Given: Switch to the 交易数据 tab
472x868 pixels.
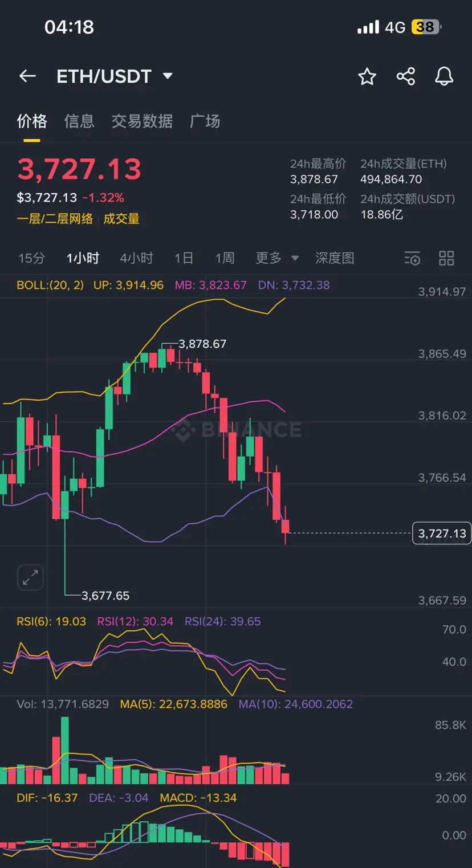Looking at the screenshot, I should tap(142, 121).
